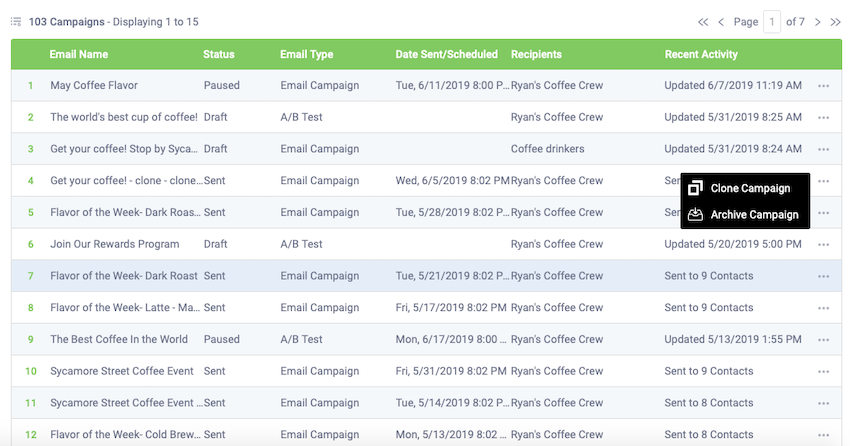850x446 pixels.
Task: Open the options for May Coffee Flavor
Action: [823, 86]
